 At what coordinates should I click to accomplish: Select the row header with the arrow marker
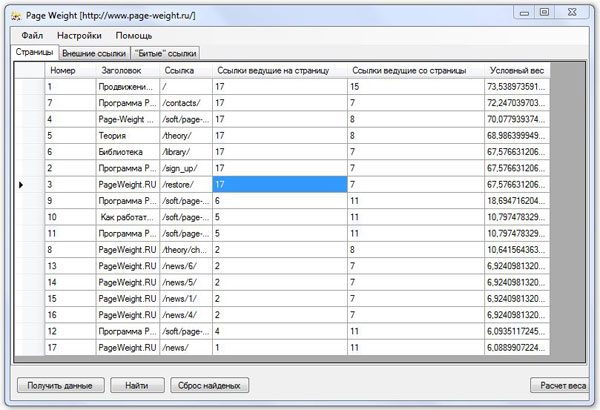coord(28,184)
